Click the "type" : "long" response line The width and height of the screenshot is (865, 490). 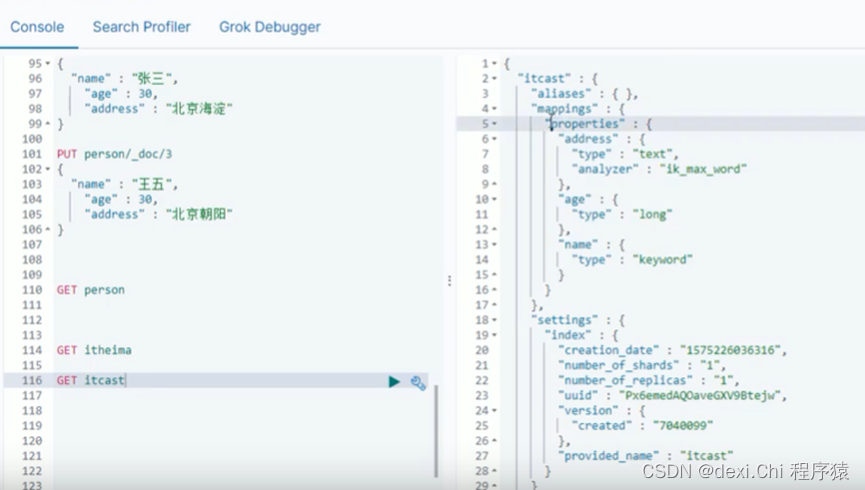[x=622, y=214]
